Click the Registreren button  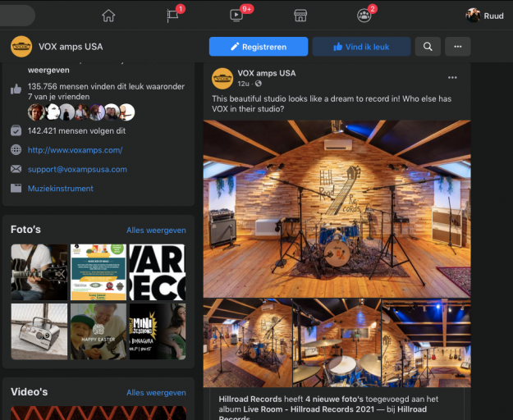click(259, 47)
